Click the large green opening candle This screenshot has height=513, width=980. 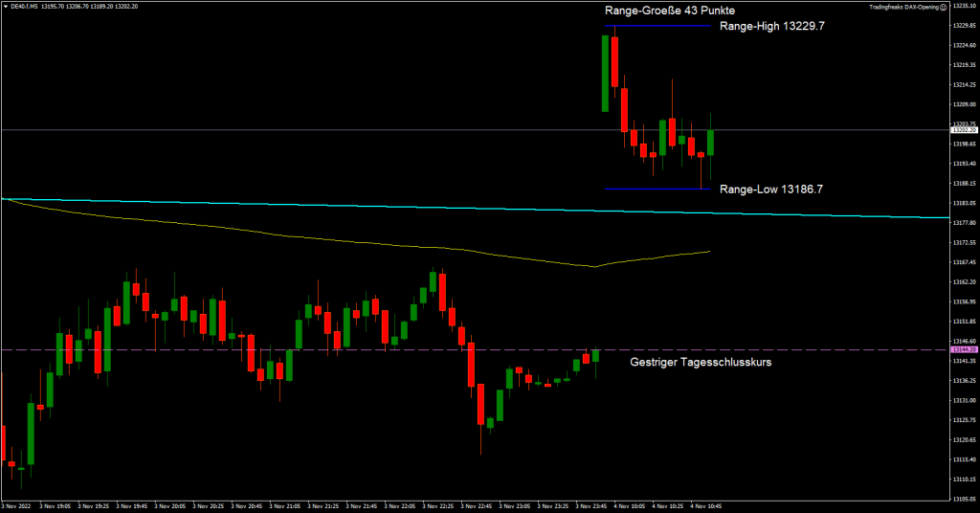(x=606, y=73)
